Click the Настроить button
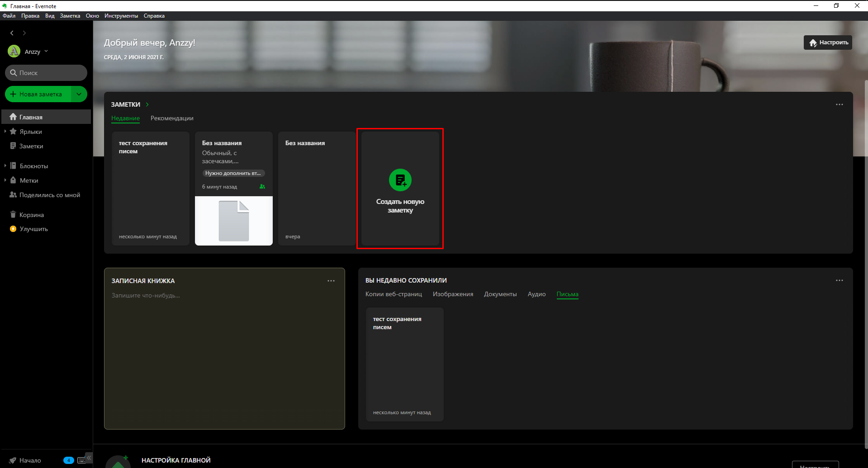Screen dimensions: 868x468 (x=828, y=43)
